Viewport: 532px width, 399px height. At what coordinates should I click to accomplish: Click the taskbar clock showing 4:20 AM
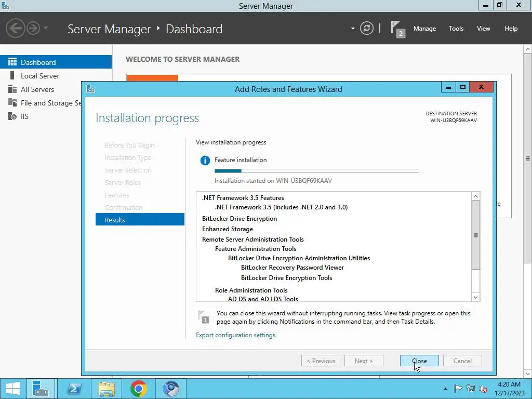coord(509,389)
